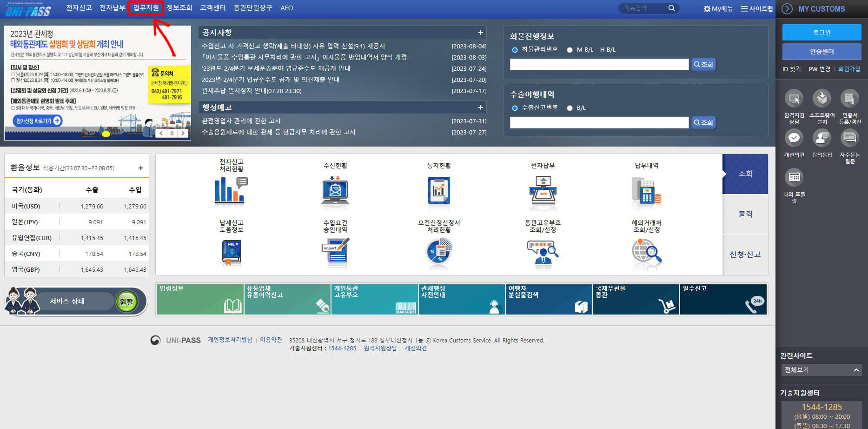868x429 pixels.
Task: Click the 로그인 button
Action: [821, 32]
